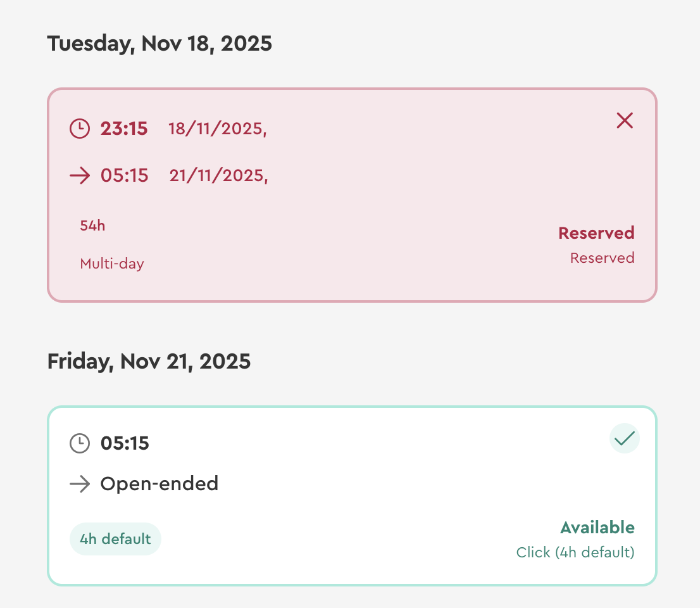
Task: Click the clock icon beside 23:15
Action: point(79,129)
